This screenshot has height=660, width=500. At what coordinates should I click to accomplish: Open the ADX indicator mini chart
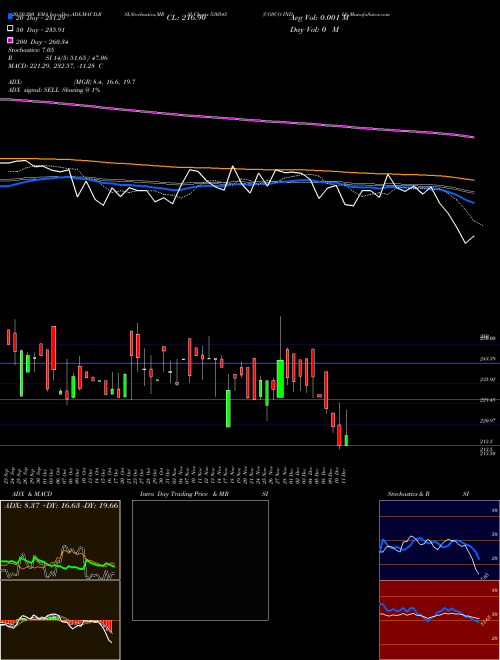click(x=60, y=540)
